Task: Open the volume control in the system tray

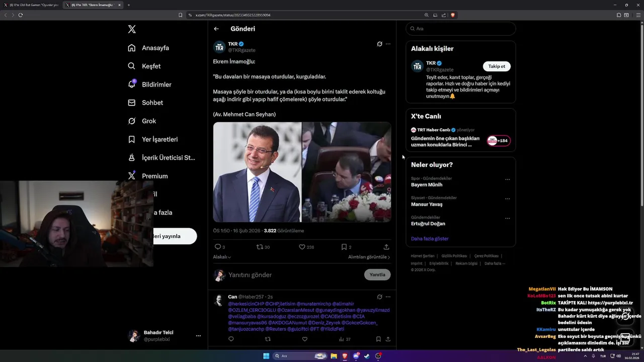Action: 618,356
